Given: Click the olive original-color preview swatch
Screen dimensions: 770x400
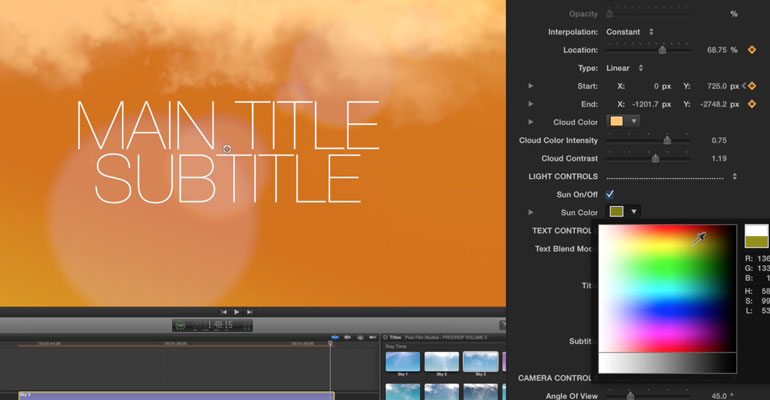Looking at the screenshot, I should [x=756, y=241].
